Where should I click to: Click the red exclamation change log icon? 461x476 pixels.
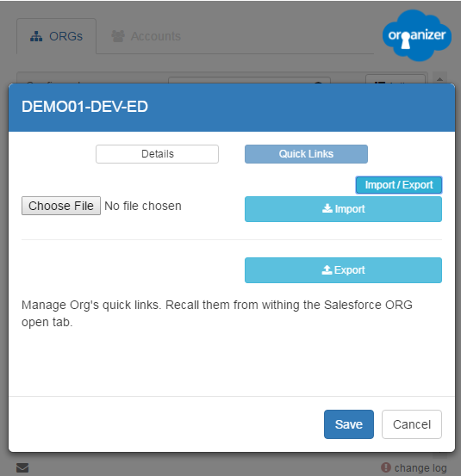click(x=386, y=467)
